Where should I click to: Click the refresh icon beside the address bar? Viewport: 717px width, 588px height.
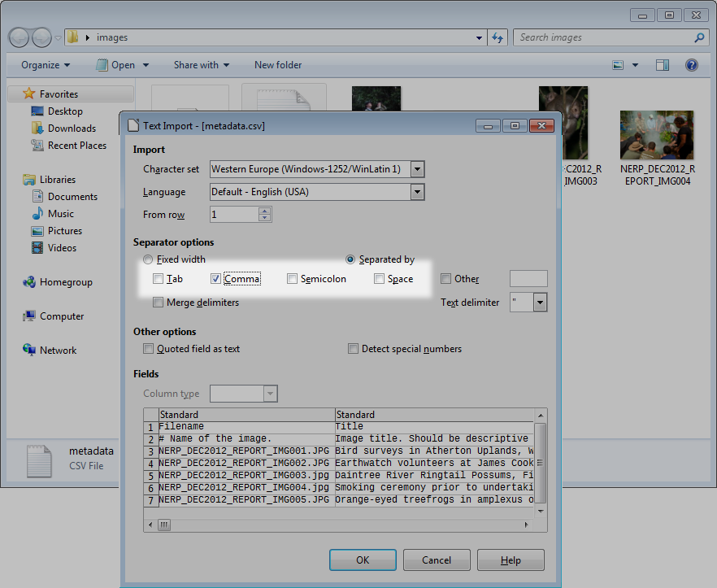pos(498,37)
